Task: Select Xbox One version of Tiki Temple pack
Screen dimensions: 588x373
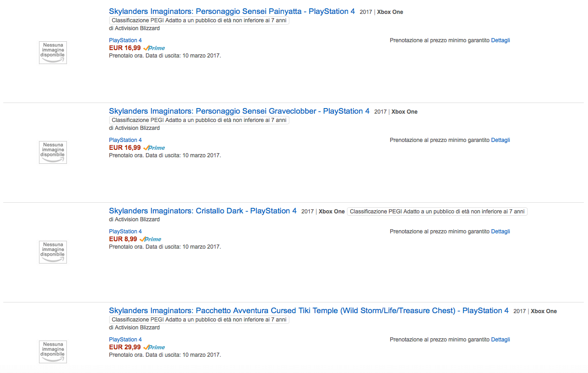Action: coord(544,311)
